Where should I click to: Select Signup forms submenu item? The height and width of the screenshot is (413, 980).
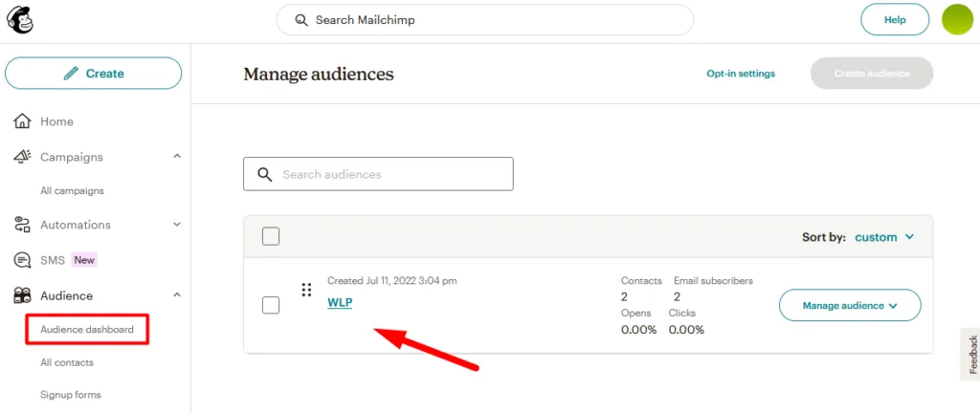click(71, 394)
